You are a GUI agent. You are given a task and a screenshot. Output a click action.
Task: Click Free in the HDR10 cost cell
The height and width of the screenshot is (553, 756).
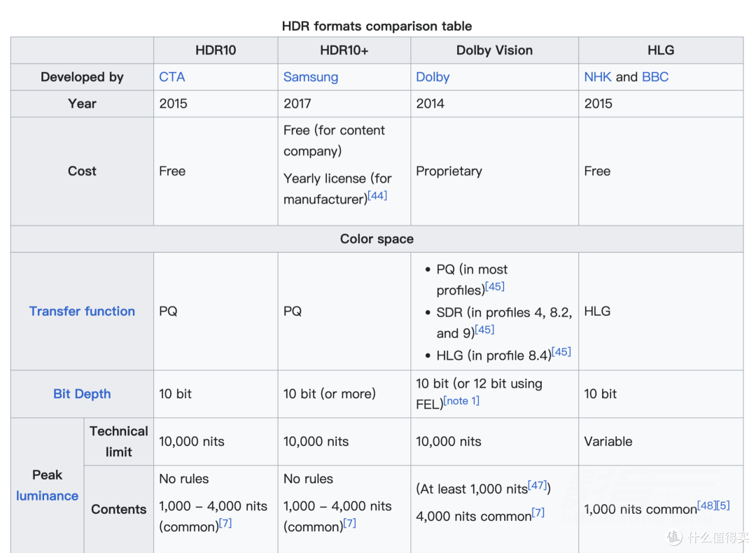(172, 171)
